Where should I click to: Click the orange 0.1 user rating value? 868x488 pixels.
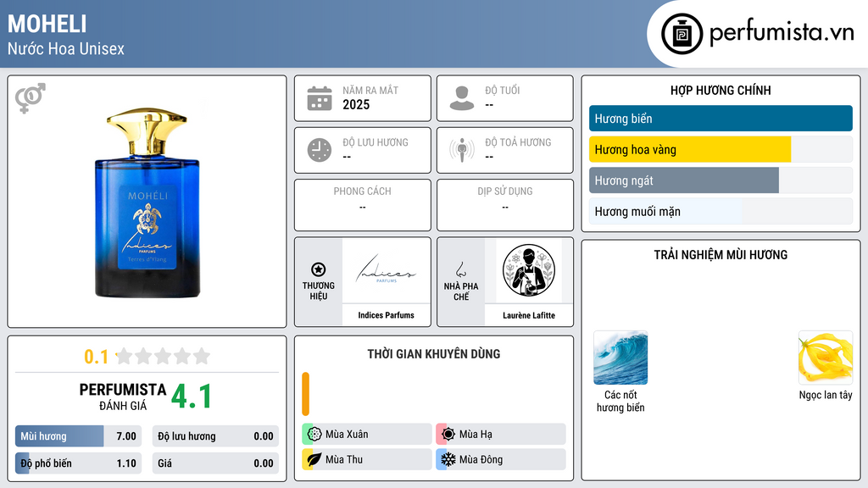pyautogui.click(x=96, y=357)
